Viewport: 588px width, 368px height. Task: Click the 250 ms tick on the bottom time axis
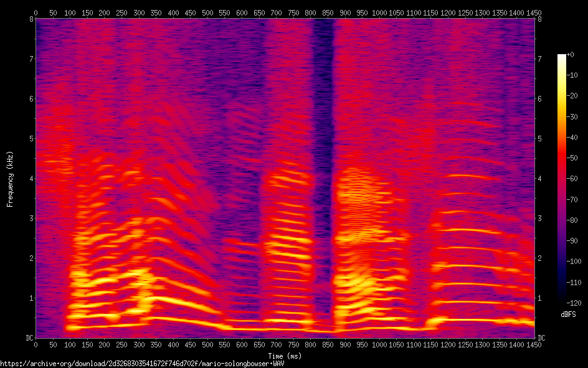121,344
